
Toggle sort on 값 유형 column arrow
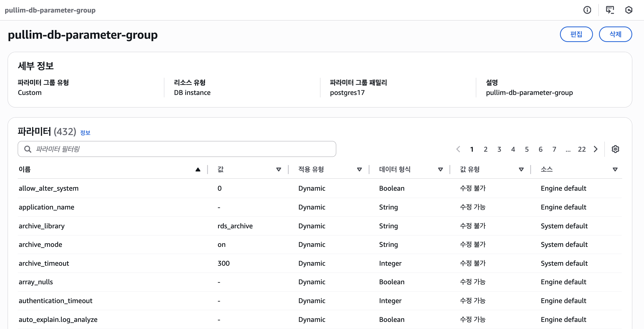[521, 170]
